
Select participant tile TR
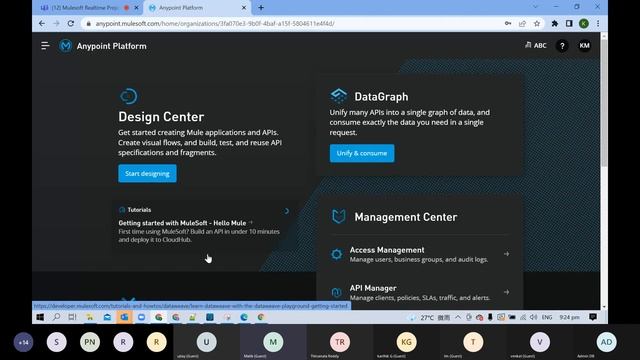[340, 342]
